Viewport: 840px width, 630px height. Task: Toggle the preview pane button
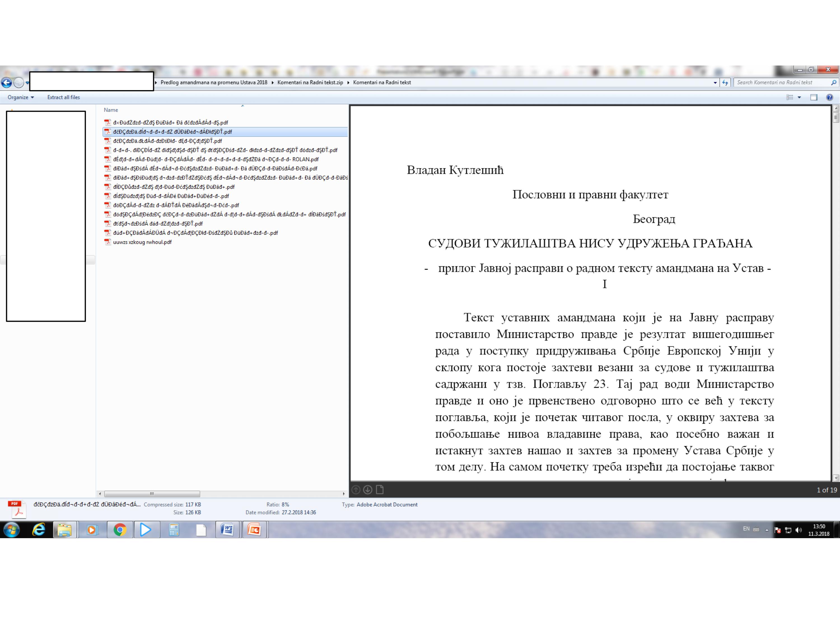[813, 97]
